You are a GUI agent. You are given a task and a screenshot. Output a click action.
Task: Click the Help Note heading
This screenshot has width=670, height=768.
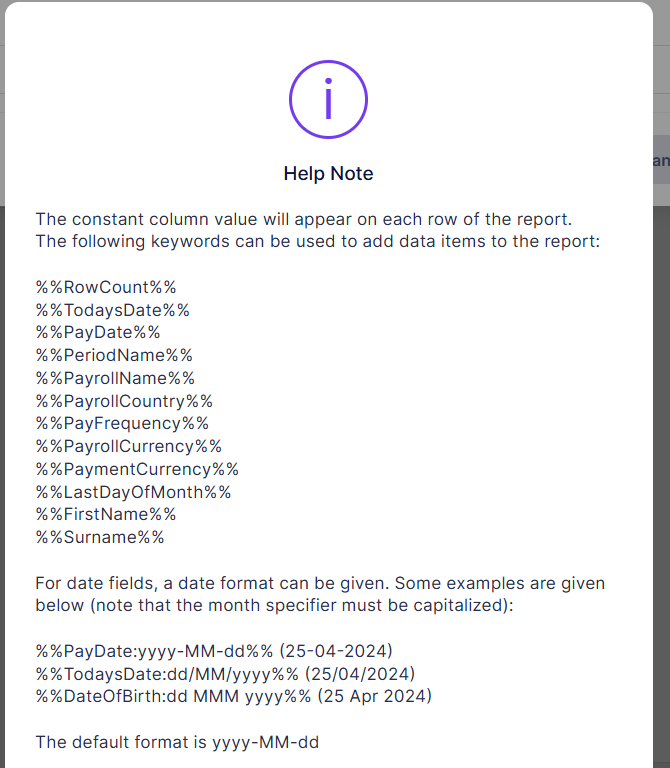[328, 174]
